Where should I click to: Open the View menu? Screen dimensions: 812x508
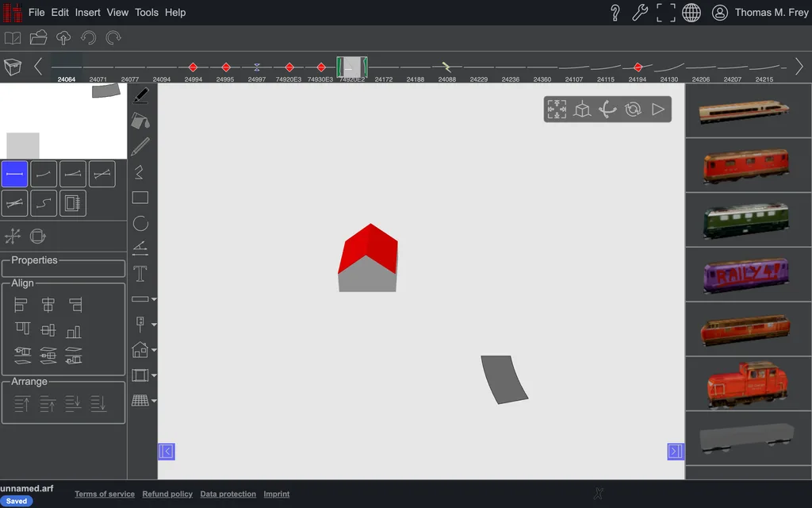pos(117,13)
